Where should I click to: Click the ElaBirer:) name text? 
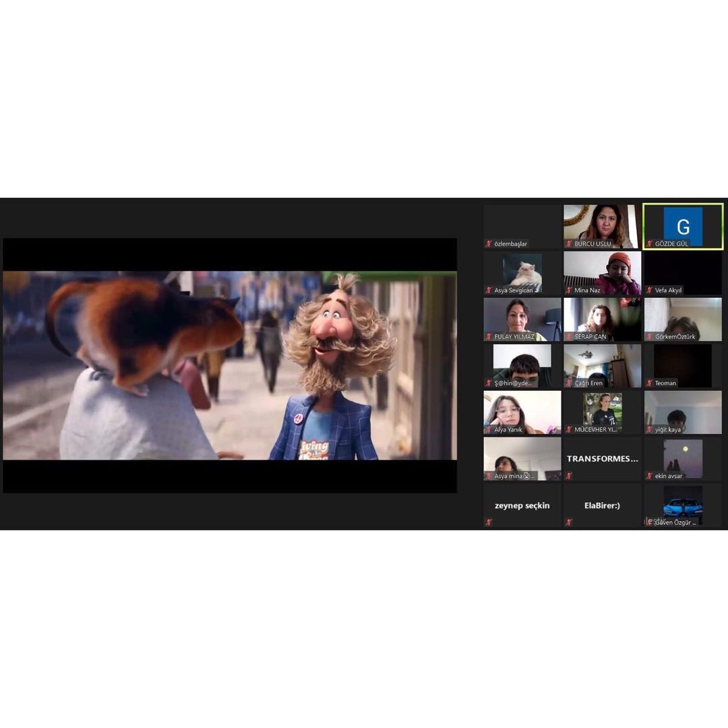click(x=602, y=506)
